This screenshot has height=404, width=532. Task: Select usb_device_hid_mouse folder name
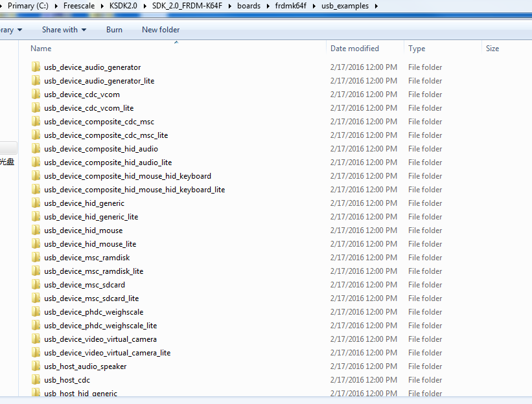[x=84, y=230]
